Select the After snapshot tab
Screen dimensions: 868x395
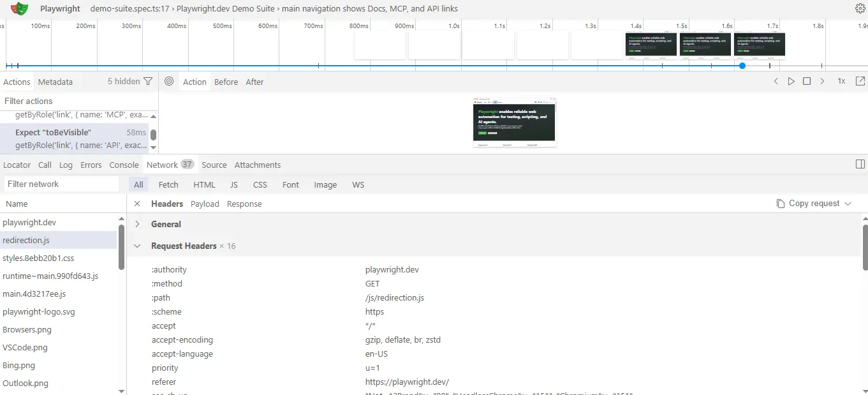pos(254,82)
